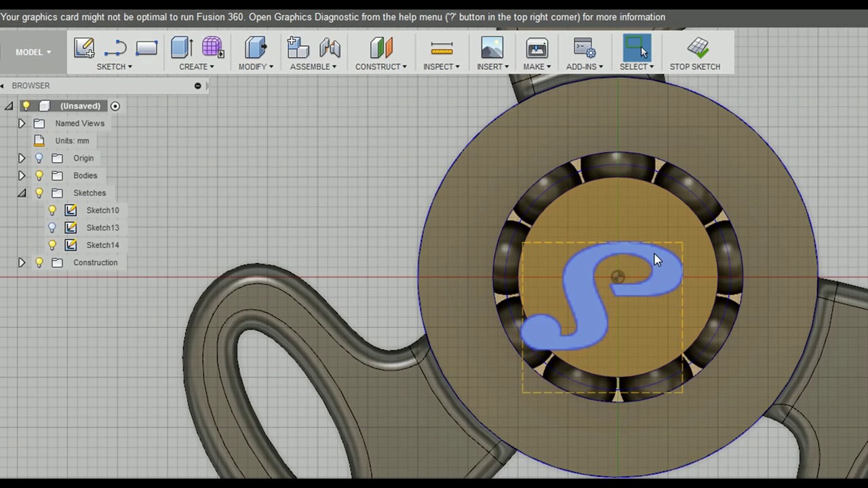Select the "Units: mm" entry
The image size is (868, 488).
tap(72, 140)
